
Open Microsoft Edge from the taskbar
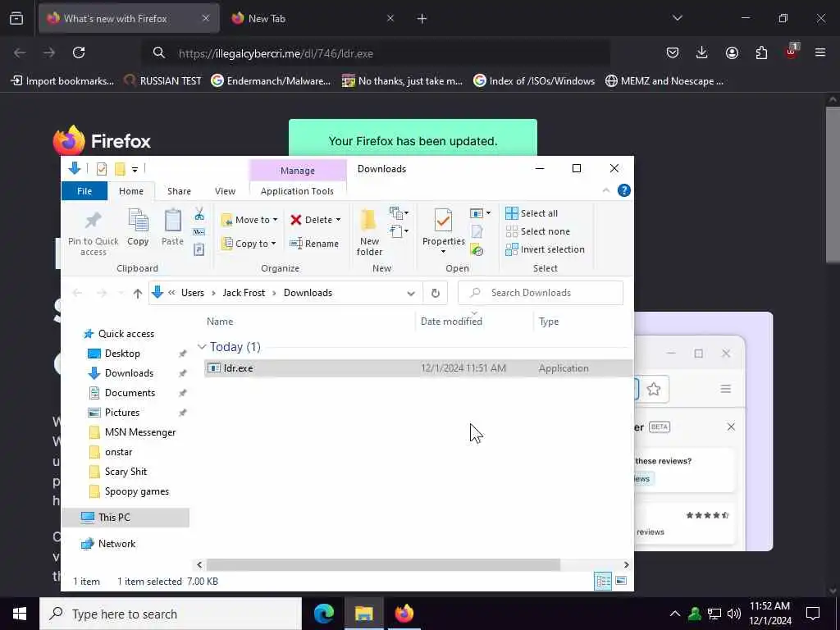click(323, 614)
